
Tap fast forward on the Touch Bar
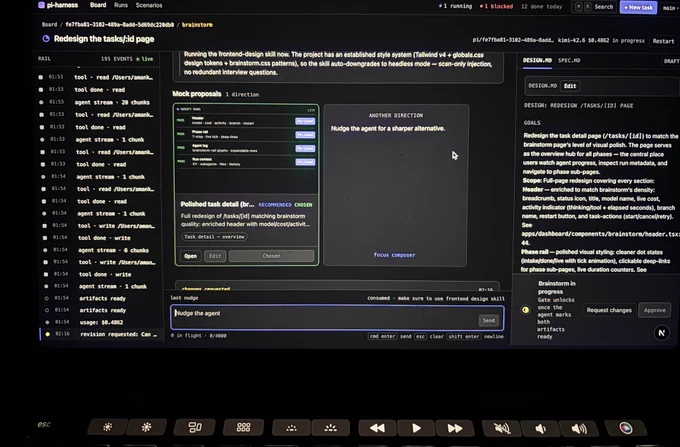coord(455,428)
